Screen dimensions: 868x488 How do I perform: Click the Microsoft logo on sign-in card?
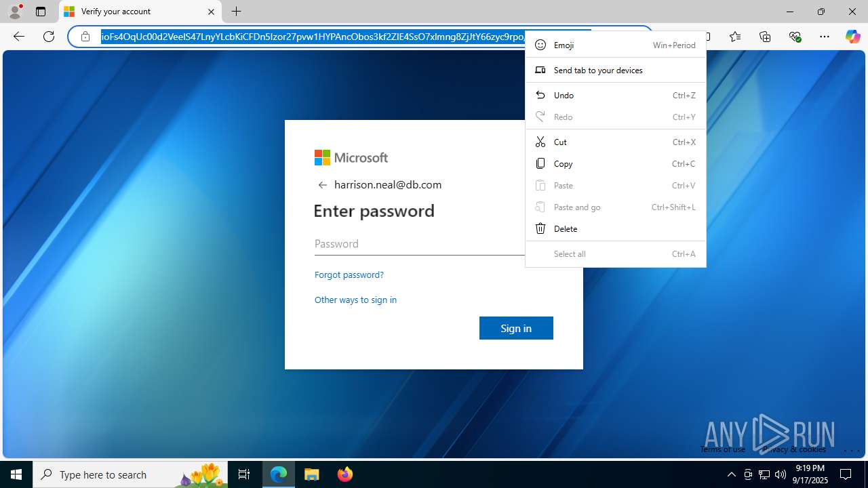(x=351, y=158)
